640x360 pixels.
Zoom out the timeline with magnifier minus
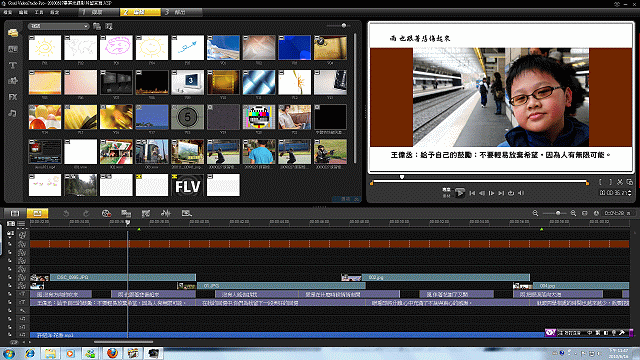[535, 213]
